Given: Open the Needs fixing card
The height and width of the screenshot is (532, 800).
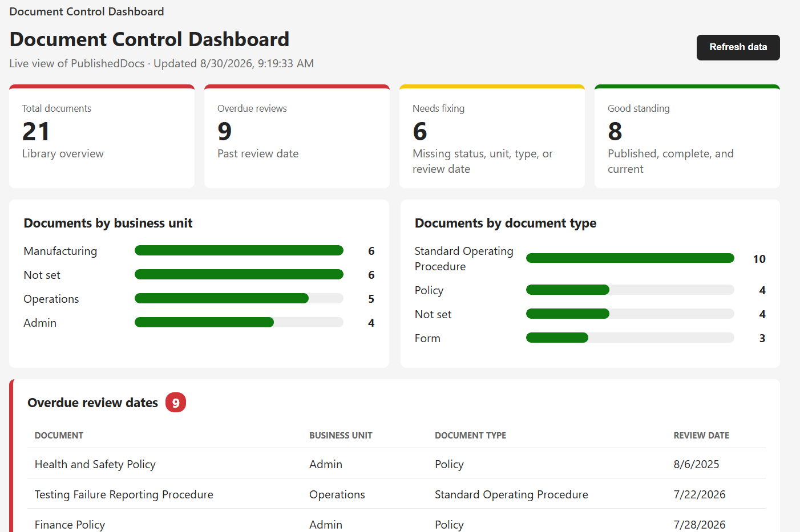Looking at the screenshot, I should (492, 136).
